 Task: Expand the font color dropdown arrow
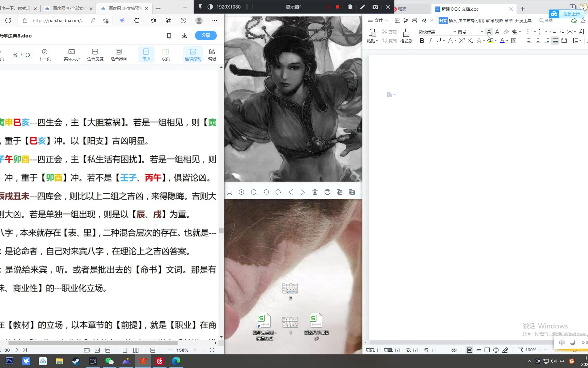point(507,41)
